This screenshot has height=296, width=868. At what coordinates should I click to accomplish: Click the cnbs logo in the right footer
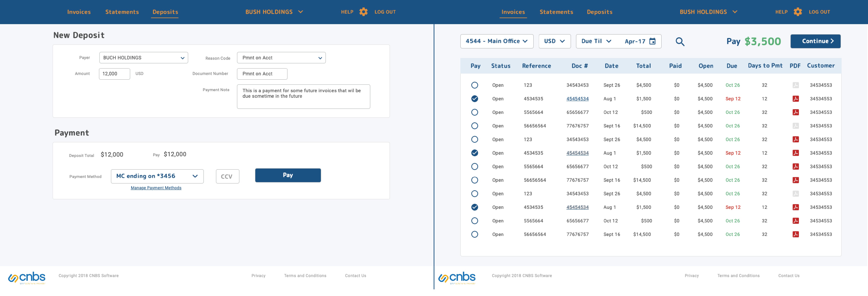coord(458,278)
